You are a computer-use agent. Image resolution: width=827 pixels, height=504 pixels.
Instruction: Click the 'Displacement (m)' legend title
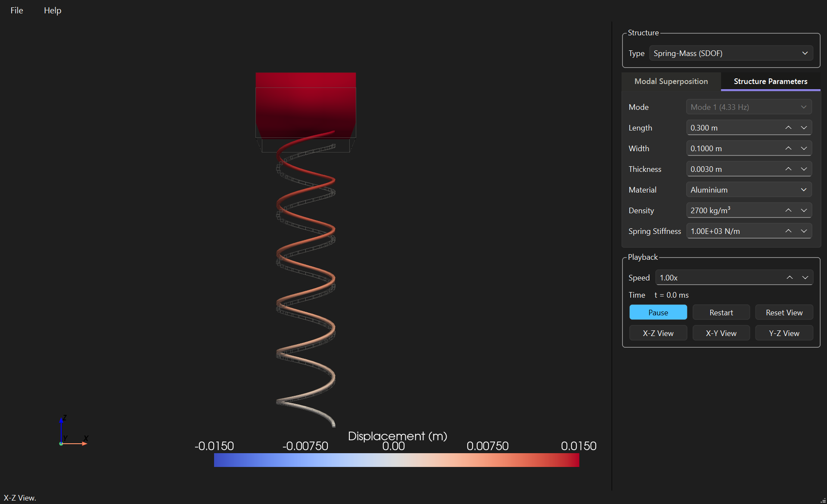coord(397,436)
